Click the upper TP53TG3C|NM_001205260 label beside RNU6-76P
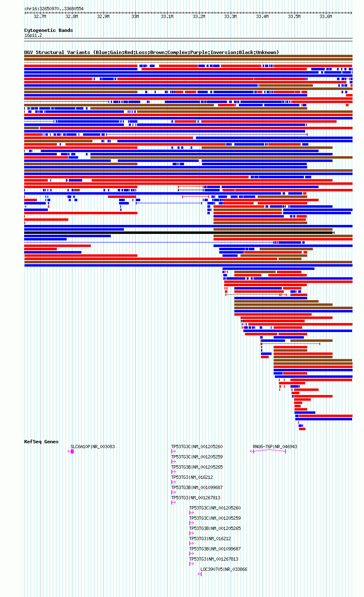This screenshot has height=597, width=364. (197, 447)
